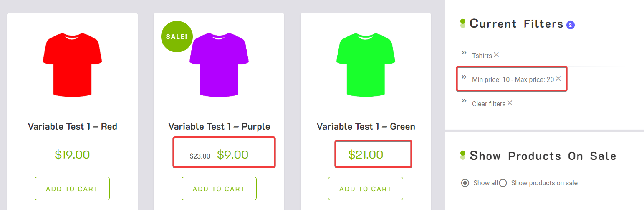Add Variable Test 1 – Green to cart
Viewport: 644px width, 210px height.
click(x=366, y=189)
